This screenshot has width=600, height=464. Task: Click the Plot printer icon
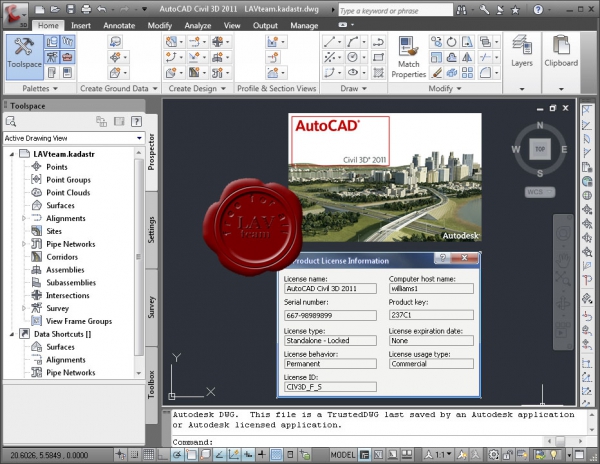point(86,9)
